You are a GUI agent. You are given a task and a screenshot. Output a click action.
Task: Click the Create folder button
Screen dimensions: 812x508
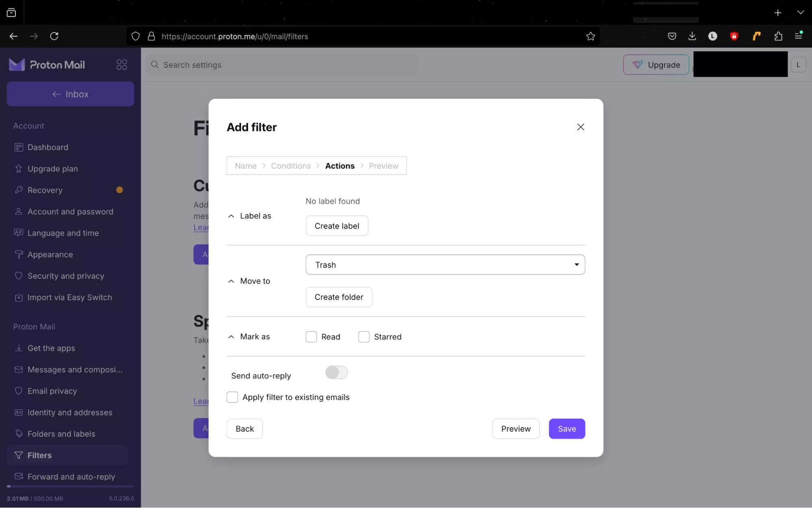338,297
